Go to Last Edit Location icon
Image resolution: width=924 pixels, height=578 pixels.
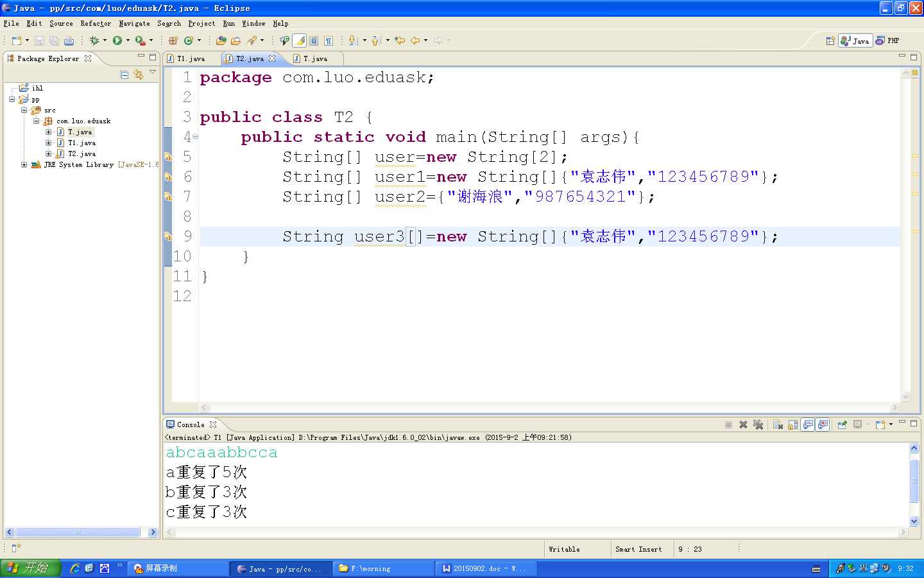(x=400, y=40)
